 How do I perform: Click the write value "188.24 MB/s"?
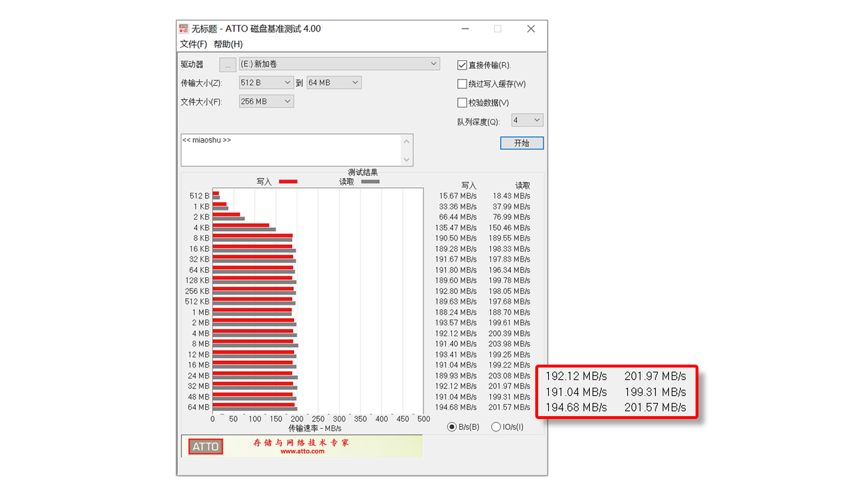point(456,313)
